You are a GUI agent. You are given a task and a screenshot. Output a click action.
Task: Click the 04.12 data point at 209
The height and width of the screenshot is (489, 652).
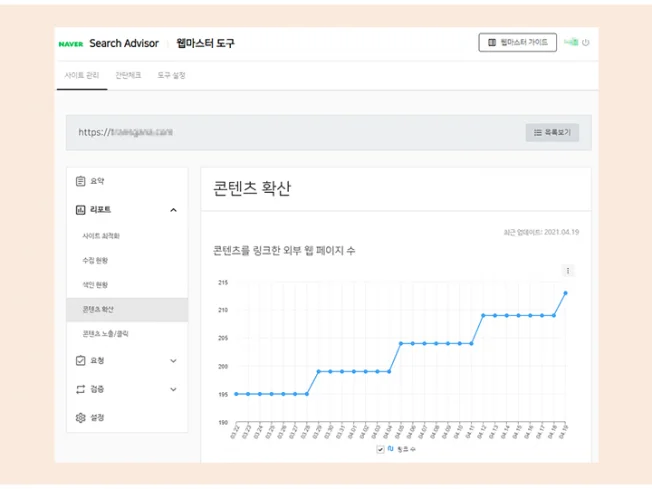coord(483,316)
